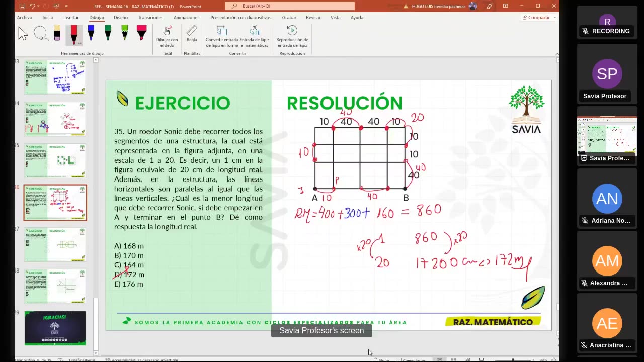The height and width of the screenshot is (362, 644).
Task: Switch to Slide Sorter view icon
Action: pyautogui.click(x=453, y=360)
